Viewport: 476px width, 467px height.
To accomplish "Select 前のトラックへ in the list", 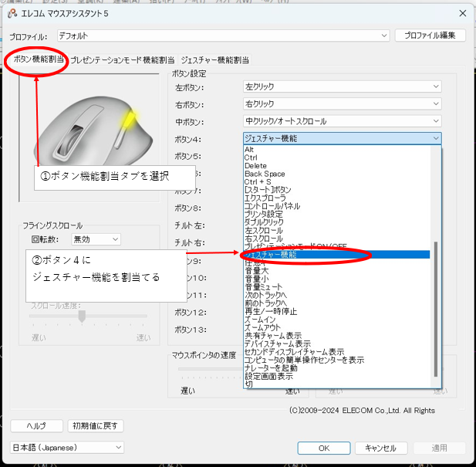I will click(337, 303).
